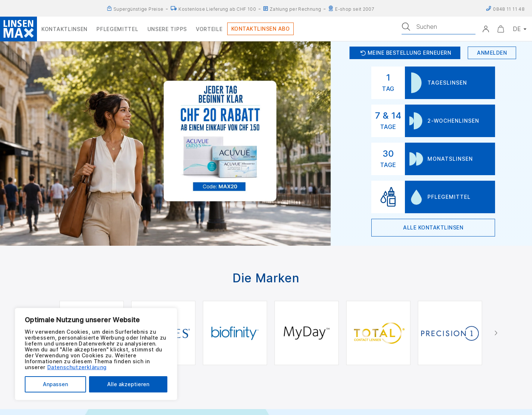
Task: Click the refresh icon in renew order button
Action: 363,53
